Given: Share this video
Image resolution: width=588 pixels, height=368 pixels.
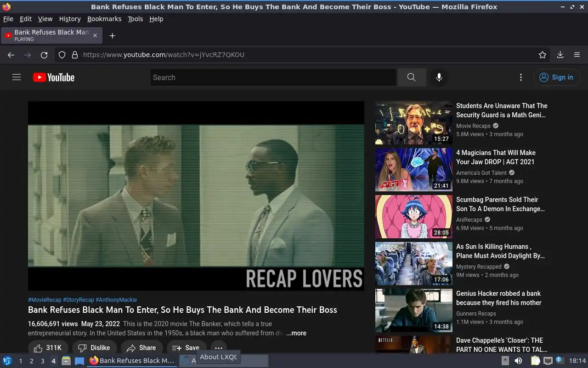Looking at the screenshot, I should click(x=142, y=348).
